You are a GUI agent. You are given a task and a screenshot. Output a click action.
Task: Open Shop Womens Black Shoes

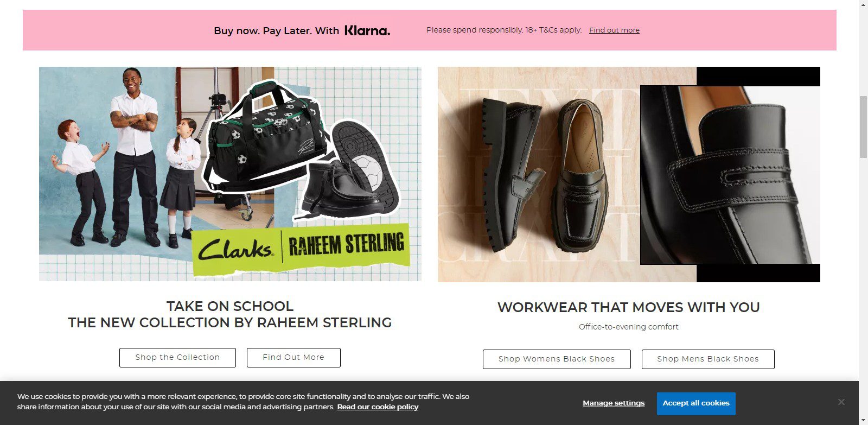(557, 359)
